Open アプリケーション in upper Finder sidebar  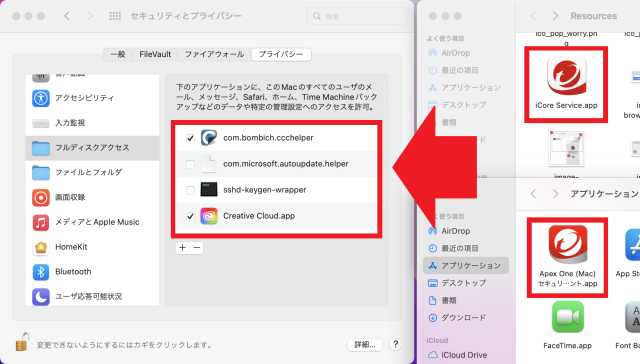464,88
